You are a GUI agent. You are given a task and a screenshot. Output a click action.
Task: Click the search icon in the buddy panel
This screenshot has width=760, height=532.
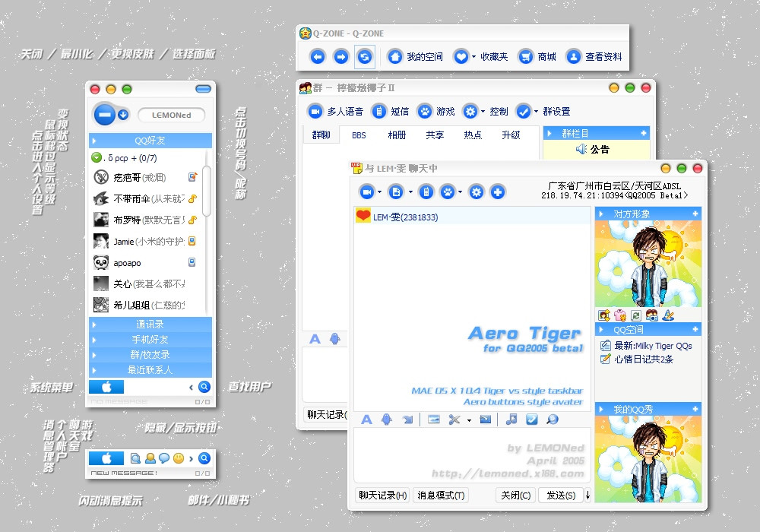204,387
